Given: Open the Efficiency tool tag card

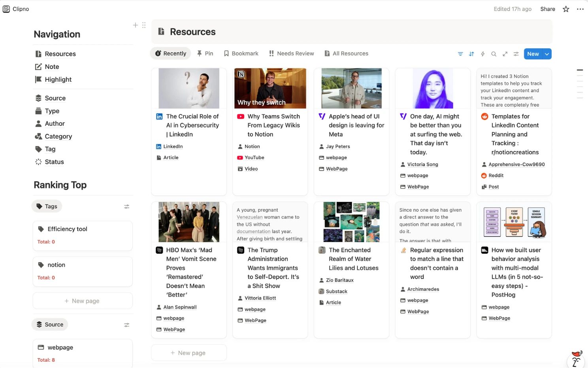Looking at the screenshot, I should pyautogui.click(x=83, y=236).
